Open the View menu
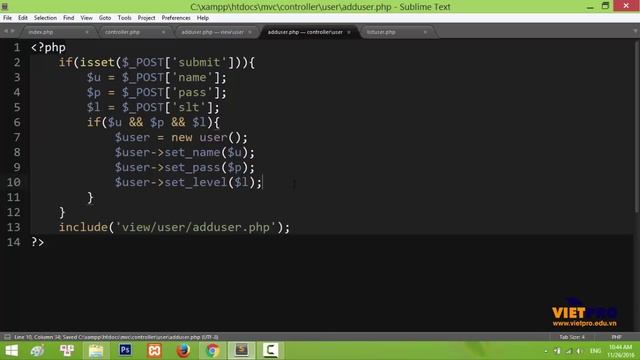Image resolution: width=640 pixels, height=360 pixels. [x=86, y=18]
